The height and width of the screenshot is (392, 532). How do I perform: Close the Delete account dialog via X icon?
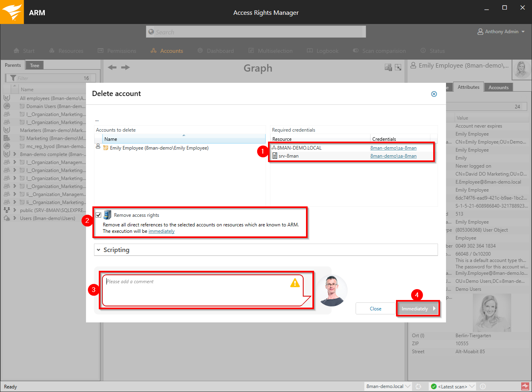coord(434,94)
